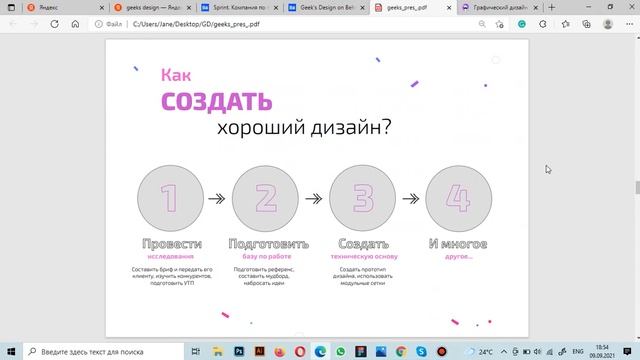
Task: Open the Windows Start menu
Action: pyautogui.click(x=11, y=351)
